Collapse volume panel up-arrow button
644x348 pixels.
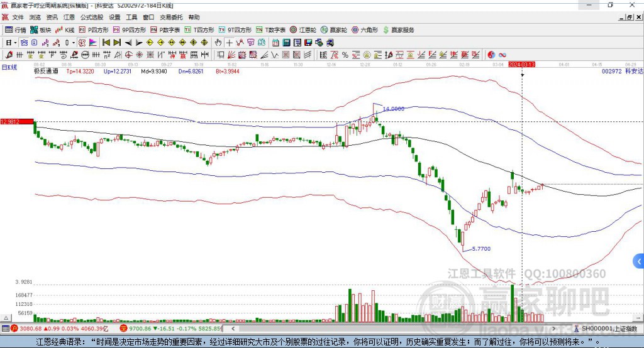click(x=6, y=318)
